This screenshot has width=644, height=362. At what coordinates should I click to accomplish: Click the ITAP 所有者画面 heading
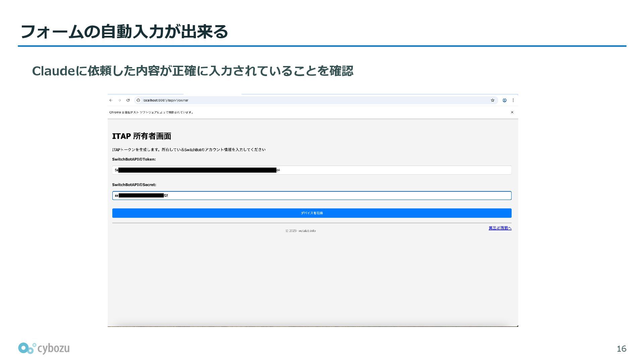pyautogui.click(x=142, y=136)
